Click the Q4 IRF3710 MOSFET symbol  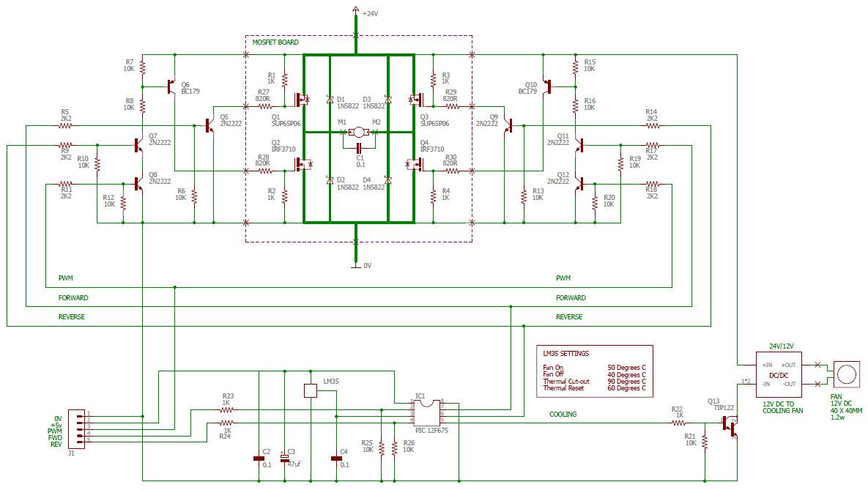click(x=414, y=164)
